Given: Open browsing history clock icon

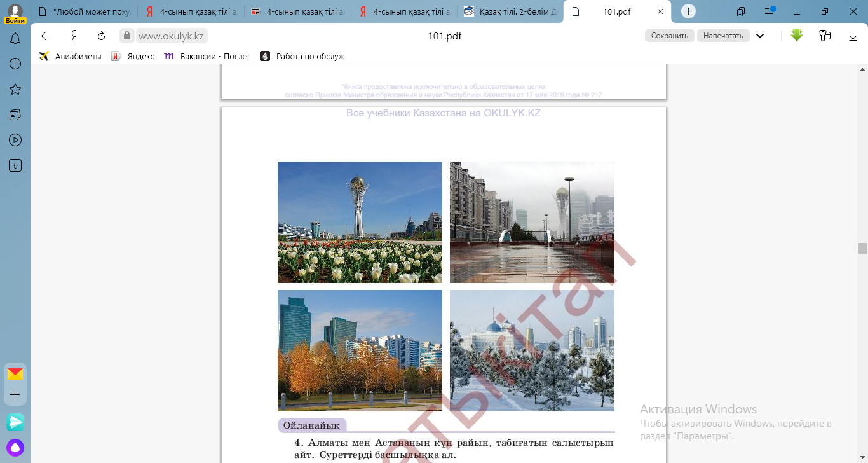Looking at the screenshot, I should [x=15, y=64].
